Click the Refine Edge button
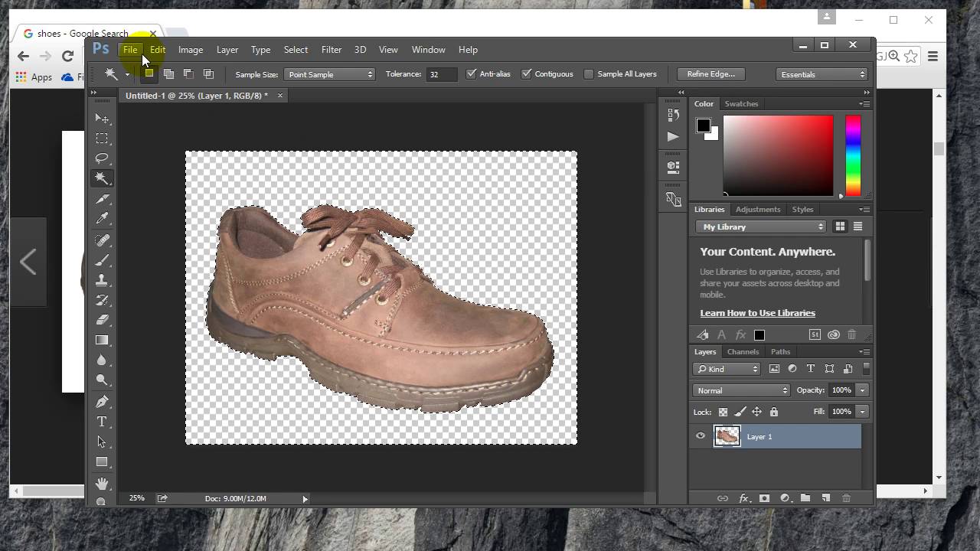This screenshot has width=980, height=551. click(x=710, y=74)
